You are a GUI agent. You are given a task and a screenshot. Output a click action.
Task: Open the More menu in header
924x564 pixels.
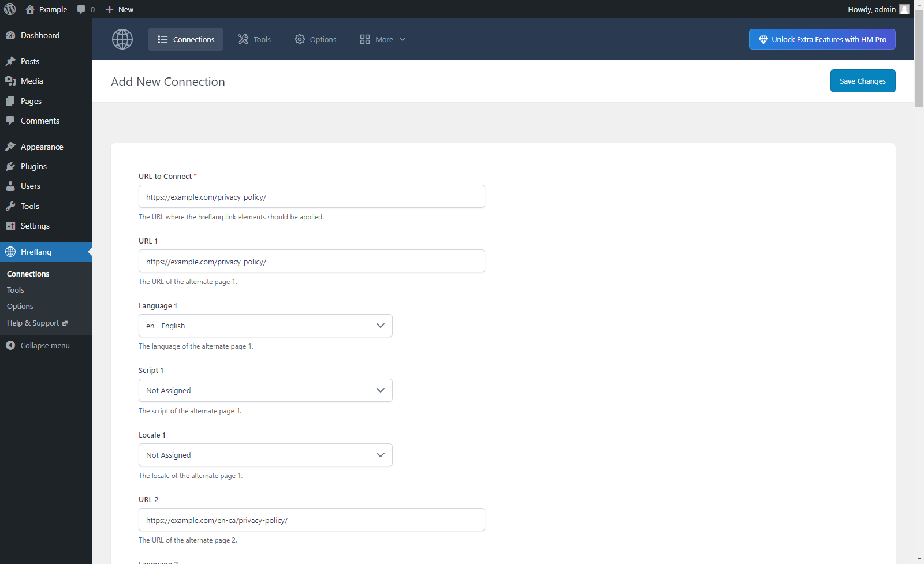(x=383, y=39)
